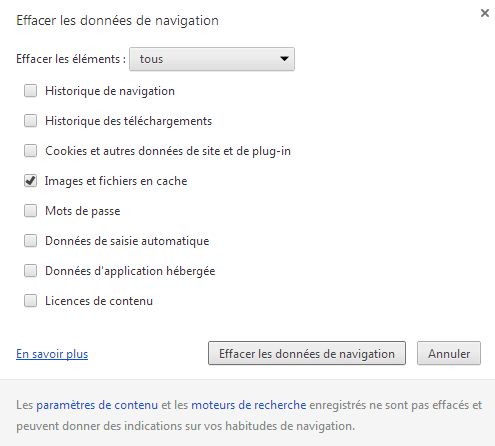Screen dimensions: 495x446
Task: Click the "Historique de navigation" label text
Action: pyautogui.click(x=110, y=91)
